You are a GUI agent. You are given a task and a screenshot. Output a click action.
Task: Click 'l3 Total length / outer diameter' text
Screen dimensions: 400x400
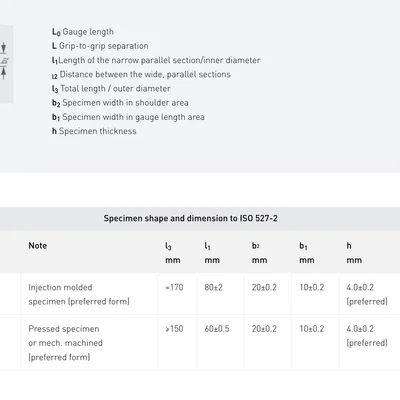click(x=111, y=89)
